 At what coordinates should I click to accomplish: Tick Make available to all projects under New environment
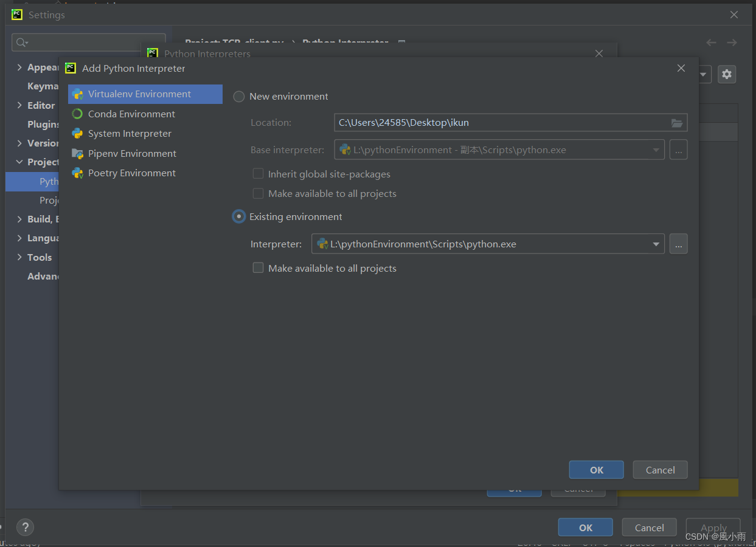click(x=258, y=193)
